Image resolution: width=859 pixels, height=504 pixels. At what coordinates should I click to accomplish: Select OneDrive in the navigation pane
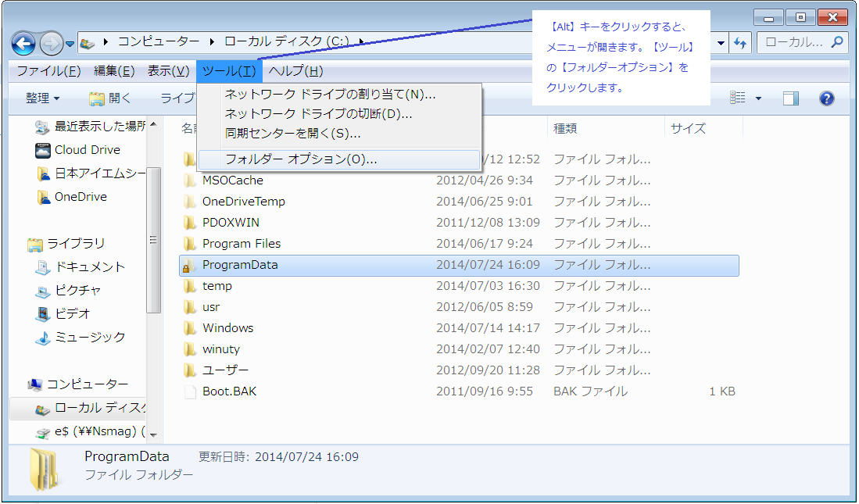tap(80, 197)
